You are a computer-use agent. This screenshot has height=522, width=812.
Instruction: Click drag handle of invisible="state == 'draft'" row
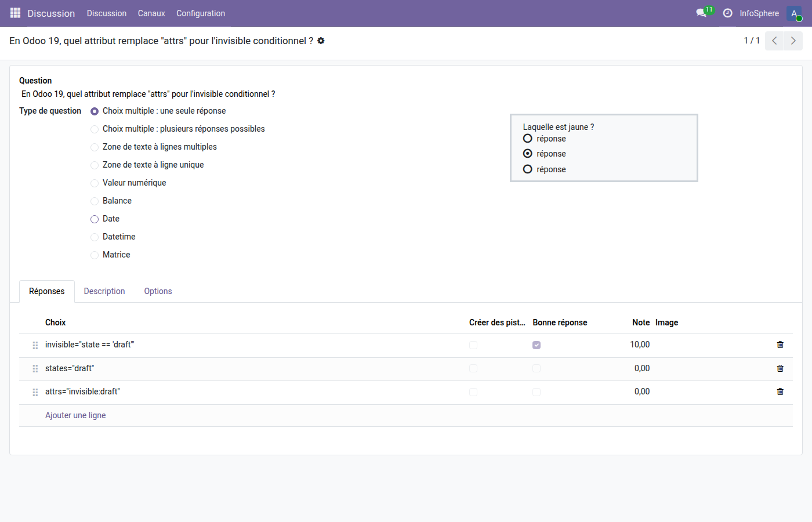(x=35, y=345)
